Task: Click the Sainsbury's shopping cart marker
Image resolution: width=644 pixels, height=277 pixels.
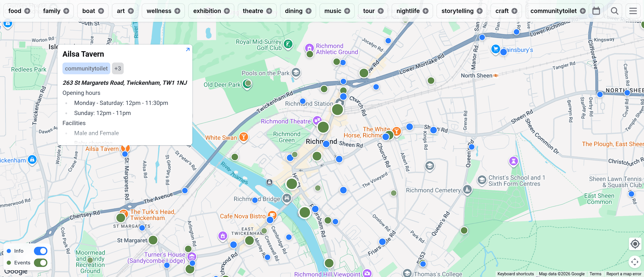Action: coord(496,49)
